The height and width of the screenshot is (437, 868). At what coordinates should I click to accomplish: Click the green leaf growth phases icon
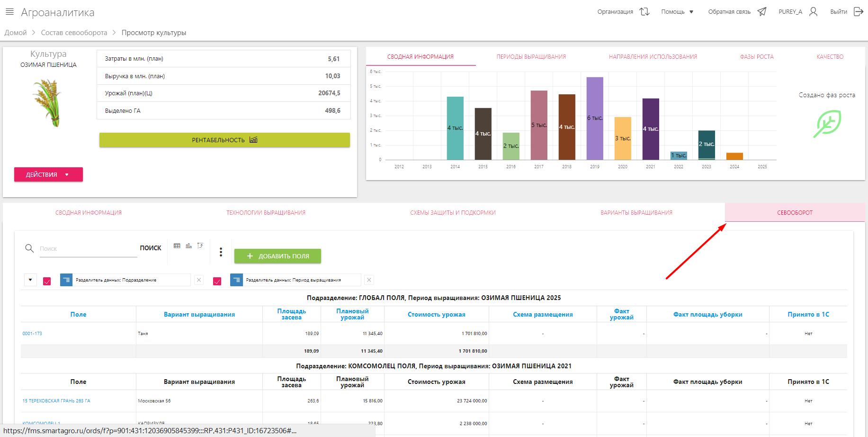[827, 124]
